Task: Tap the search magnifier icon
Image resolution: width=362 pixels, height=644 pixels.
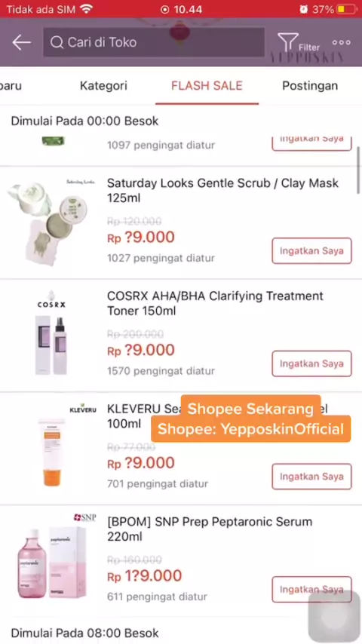Action: (57, 42)
